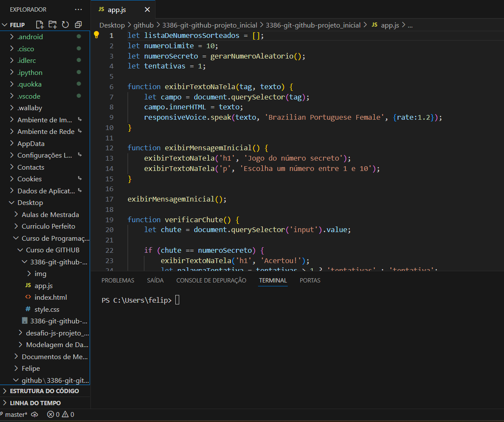Open explorer more actions ellipsis menu
The image size is (504, 422).
pos(78,9)
